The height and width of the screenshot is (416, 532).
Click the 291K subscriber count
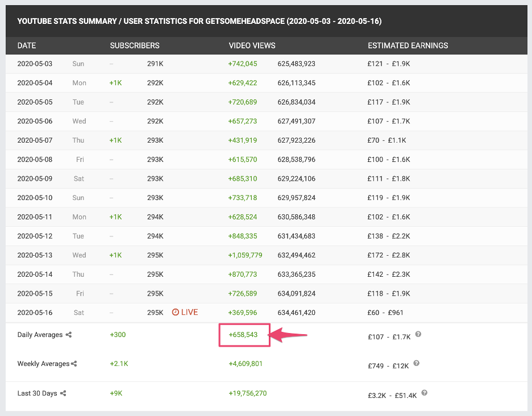pos(155,64)
